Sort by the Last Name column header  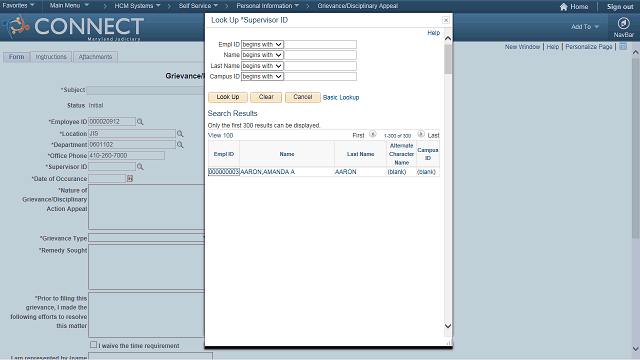360,154
